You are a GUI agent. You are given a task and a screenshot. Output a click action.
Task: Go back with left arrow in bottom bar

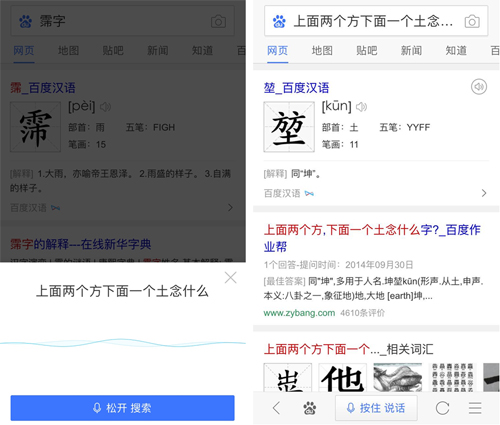click(276, 408)
